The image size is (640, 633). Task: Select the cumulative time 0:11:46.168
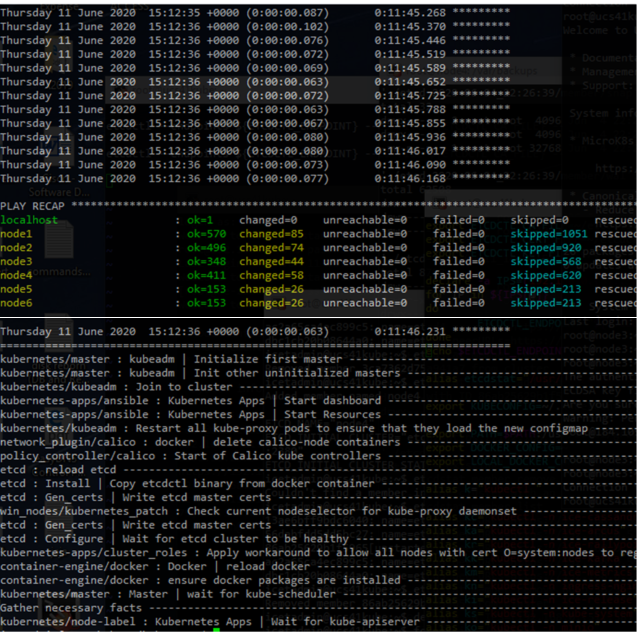pos(410,179)
